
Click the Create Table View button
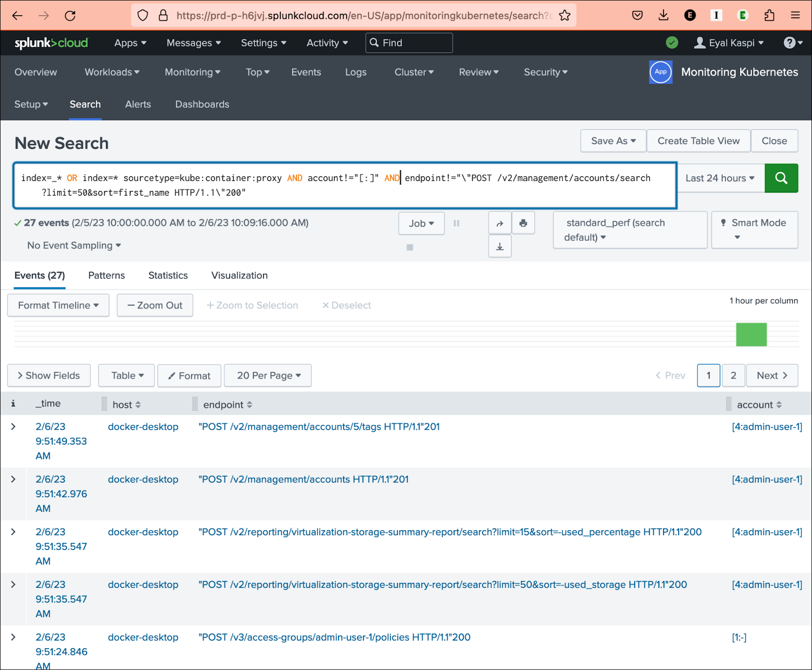coord(698,141)
